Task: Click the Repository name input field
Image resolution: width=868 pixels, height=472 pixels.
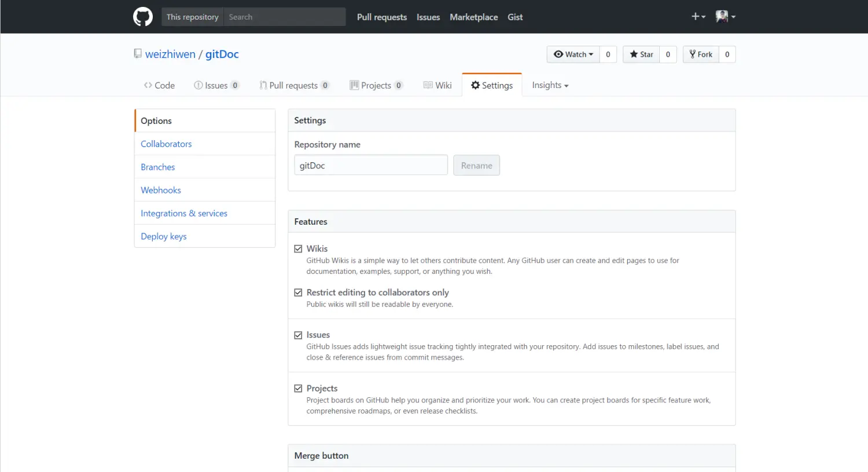Action: [x=371, y=165]
